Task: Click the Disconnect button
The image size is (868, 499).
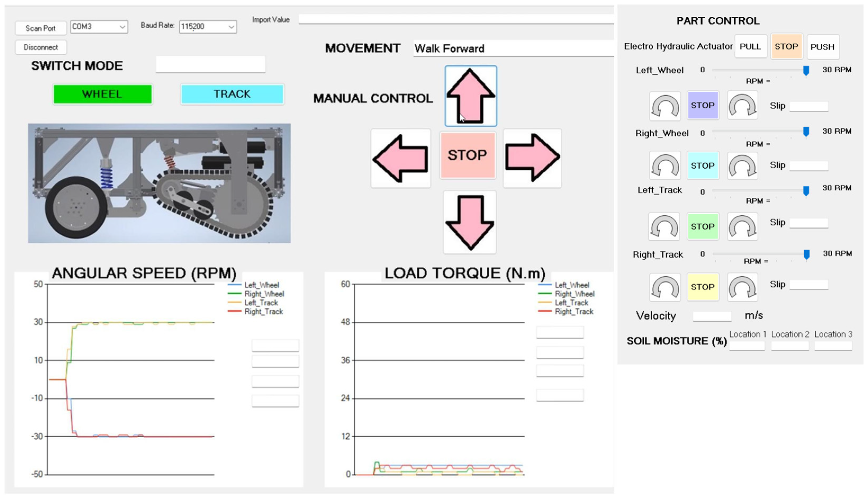Action: (40, 47)
